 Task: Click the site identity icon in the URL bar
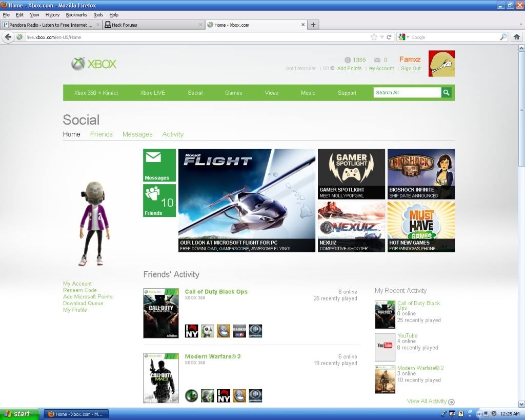click(x=19, y=37)
